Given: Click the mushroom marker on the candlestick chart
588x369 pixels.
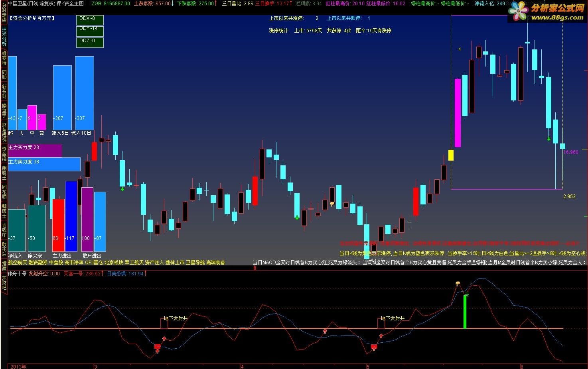Looking at the screenshot, I should [332, 204].
